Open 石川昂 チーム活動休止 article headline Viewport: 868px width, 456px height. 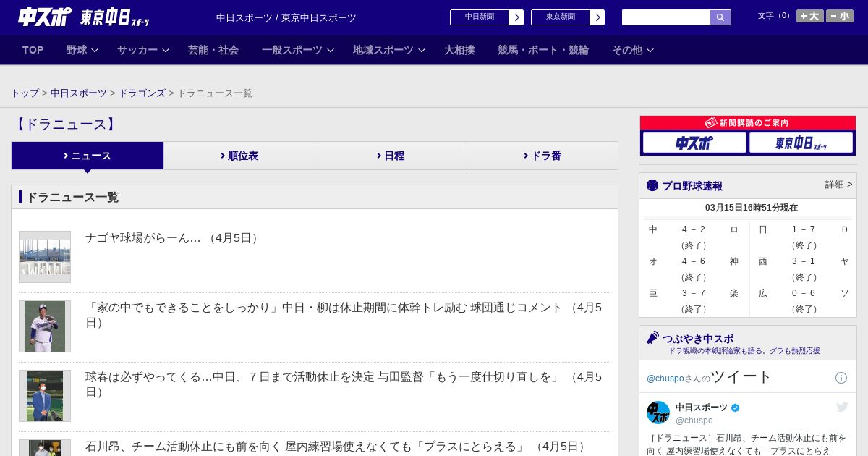(x=337, y=447)
